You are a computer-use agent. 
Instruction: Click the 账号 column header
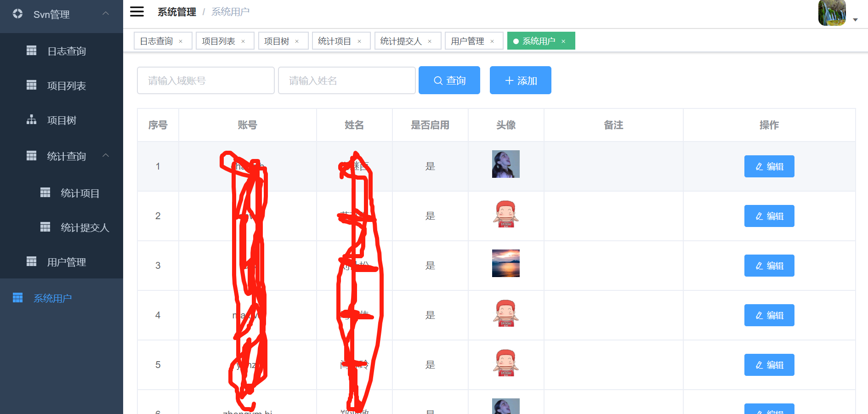tap(247, 125)
